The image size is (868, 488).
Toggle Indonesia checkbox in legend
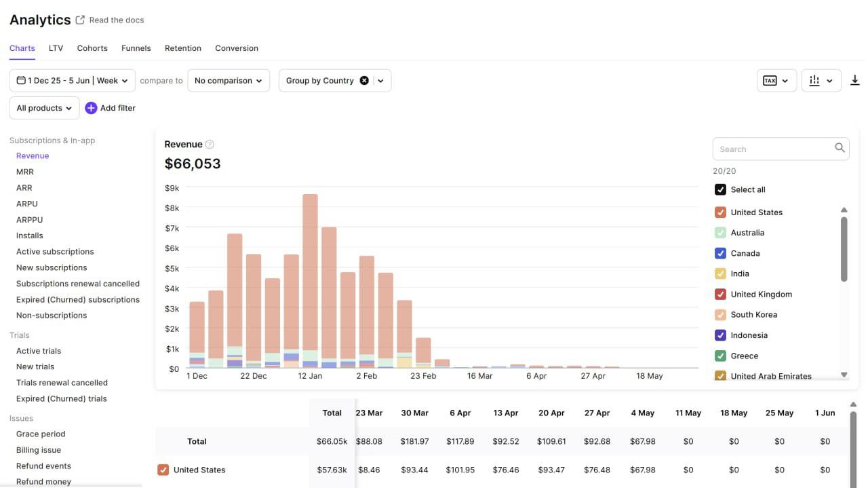coord(720,335)
